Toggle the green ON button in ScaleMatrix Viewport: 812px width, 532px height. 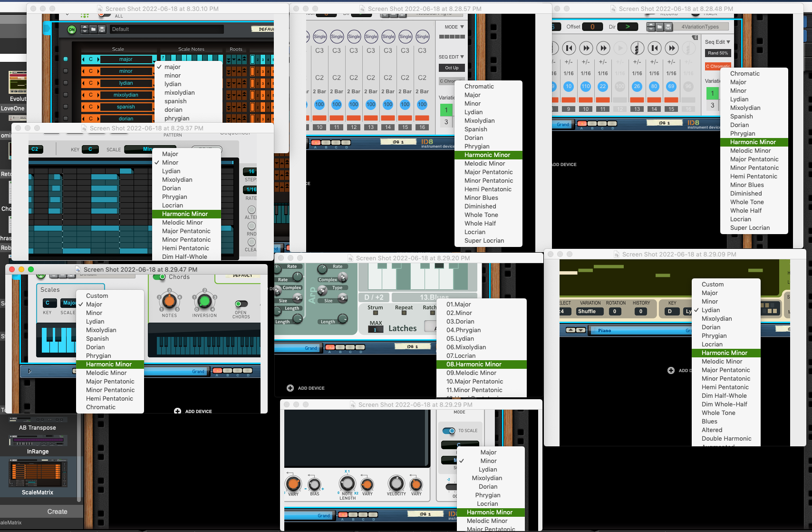[72, 30]
